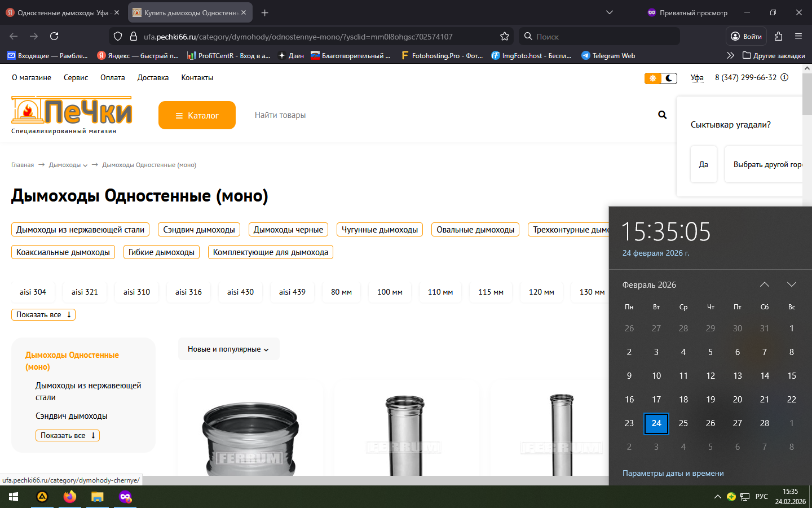Open Дымоходы из нержавеющей стали category tag
812x508 pixels.
pyautogui.click(x=80, y=230)
